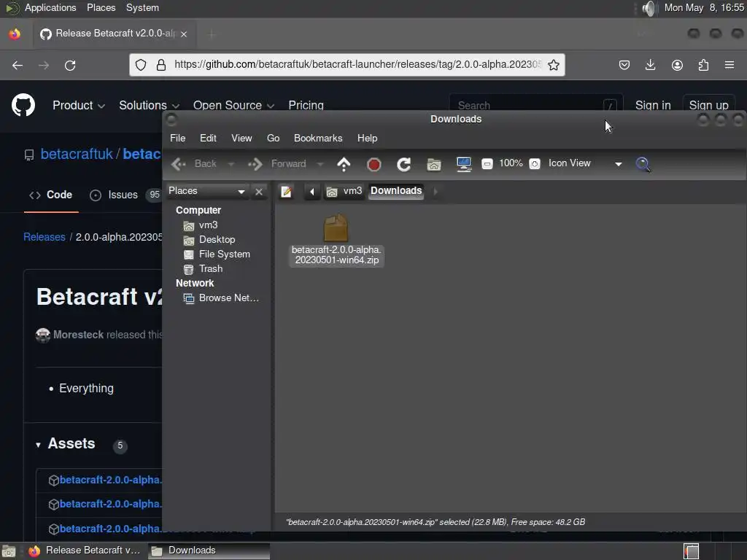Expand the Solutions menu on GitHub
747x560 pixels.
point(149,105)
